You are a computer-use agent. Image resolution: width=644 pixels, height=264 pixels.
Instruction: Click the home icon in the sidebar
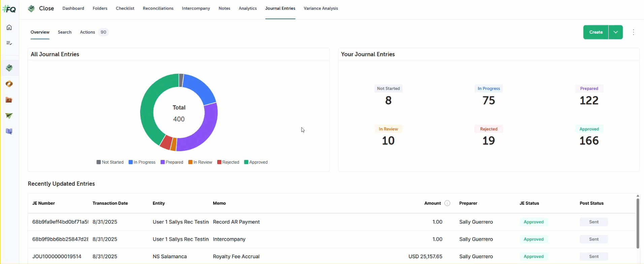tap(9, 27)
